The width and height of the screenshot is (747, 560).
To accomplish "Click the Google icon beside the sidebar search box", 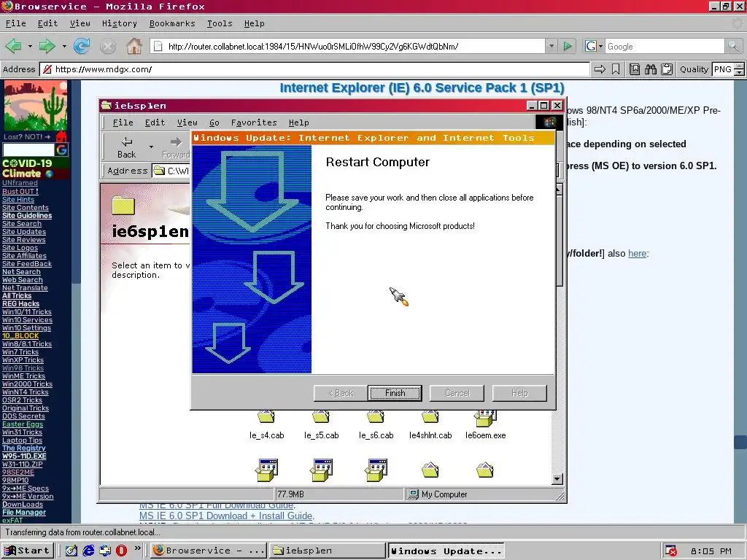I will click(61, 150).
